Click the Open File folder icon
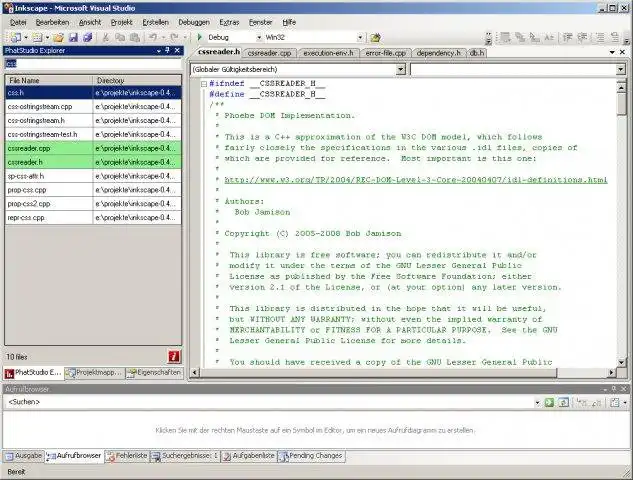This screenshot has width=633, height=480. click(x=59, y=38)
